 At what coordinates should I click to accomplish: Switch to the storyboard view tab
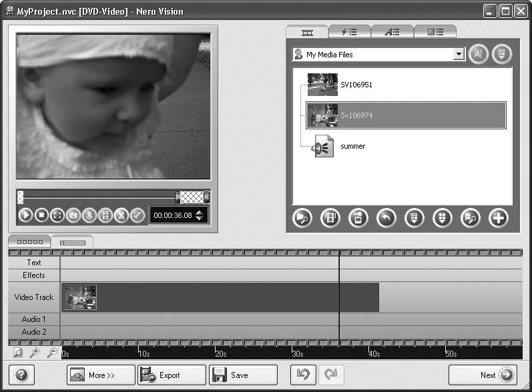tap(29, 242)
